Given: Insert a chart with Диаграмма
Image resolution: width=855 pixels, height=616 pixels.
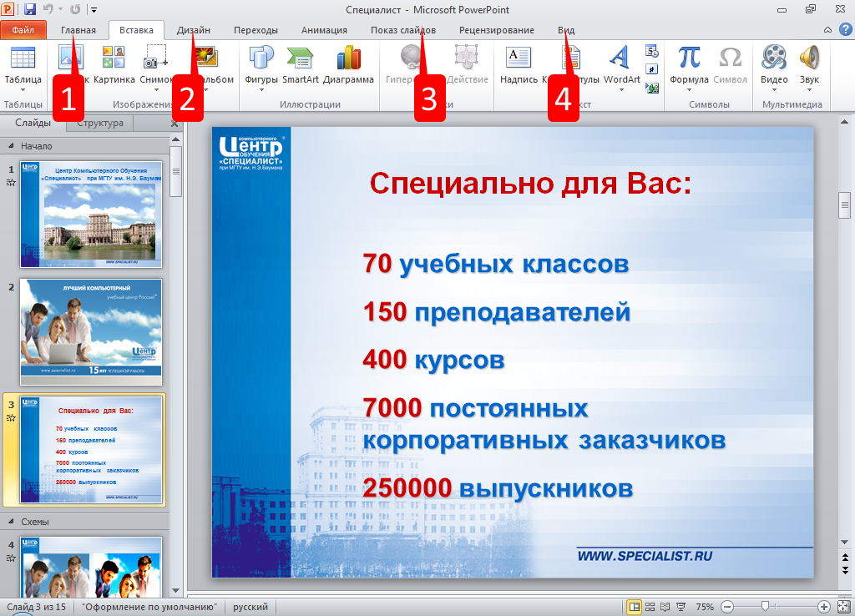Looking at the screenshot, I should pos(348,65).
